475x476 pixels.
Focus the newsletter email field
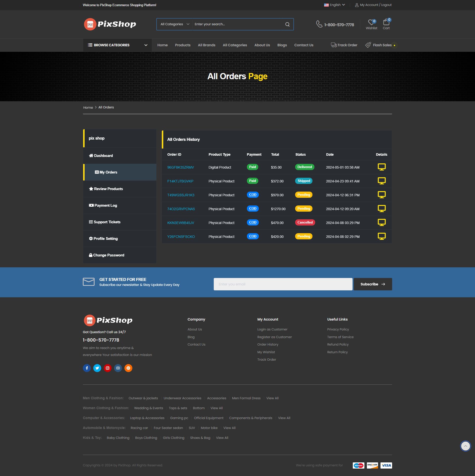pos(283,284)
